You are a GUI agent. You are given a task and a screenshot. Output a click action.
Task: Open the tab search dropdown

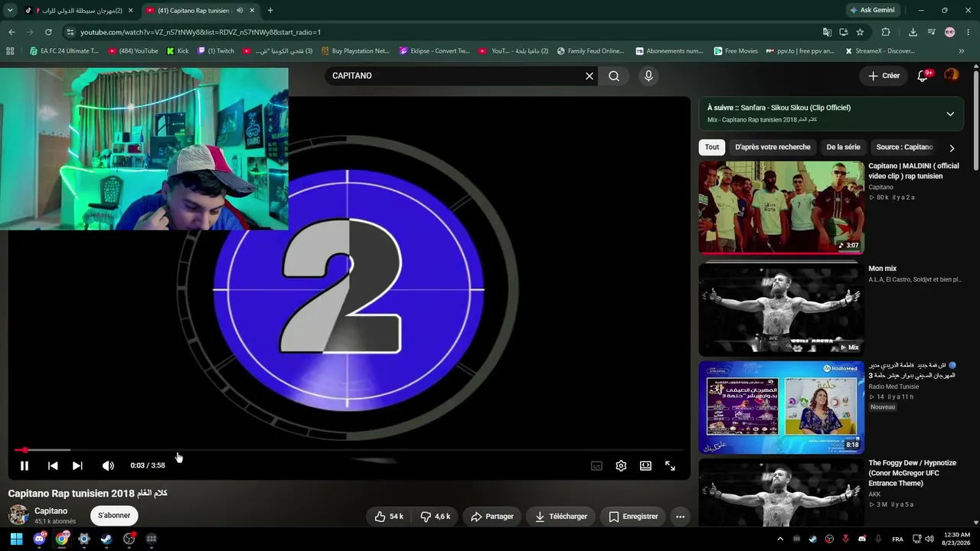pyautogui.click(x=10, y=11)
